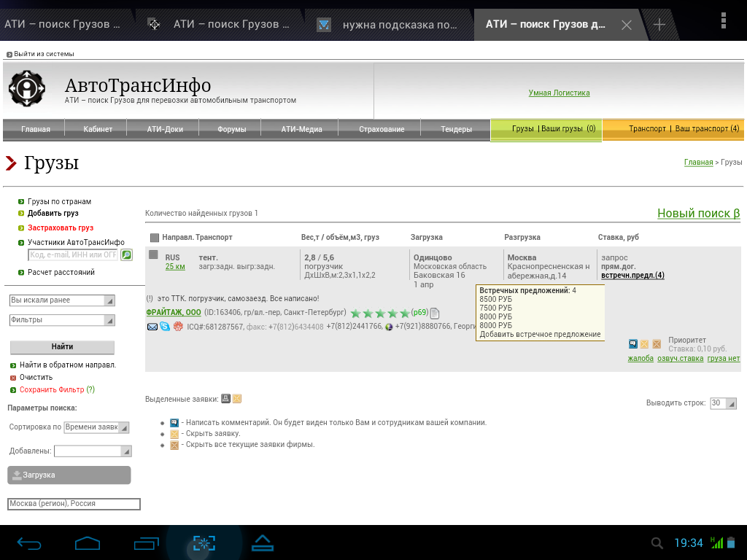
Task: Open the Грузы | Ваши грузы tab
Action: point(546,130)
